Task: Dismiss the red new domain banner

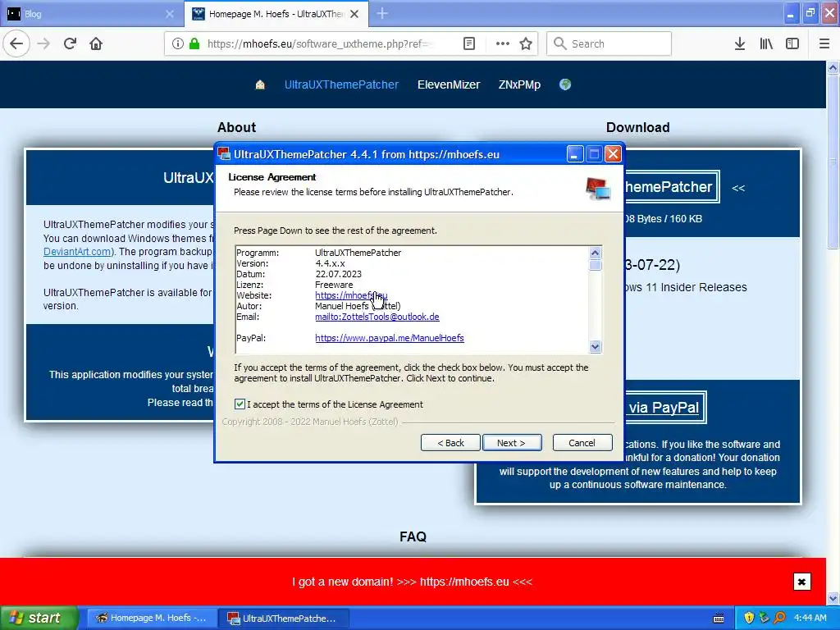Action: [x=801, y=582]
